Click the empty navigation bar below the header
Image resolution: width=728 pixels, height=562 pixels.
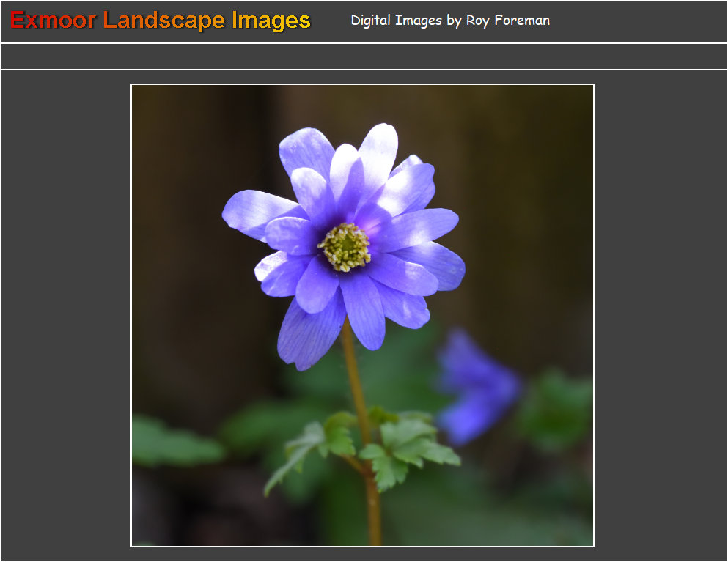(x=364, y=56)
